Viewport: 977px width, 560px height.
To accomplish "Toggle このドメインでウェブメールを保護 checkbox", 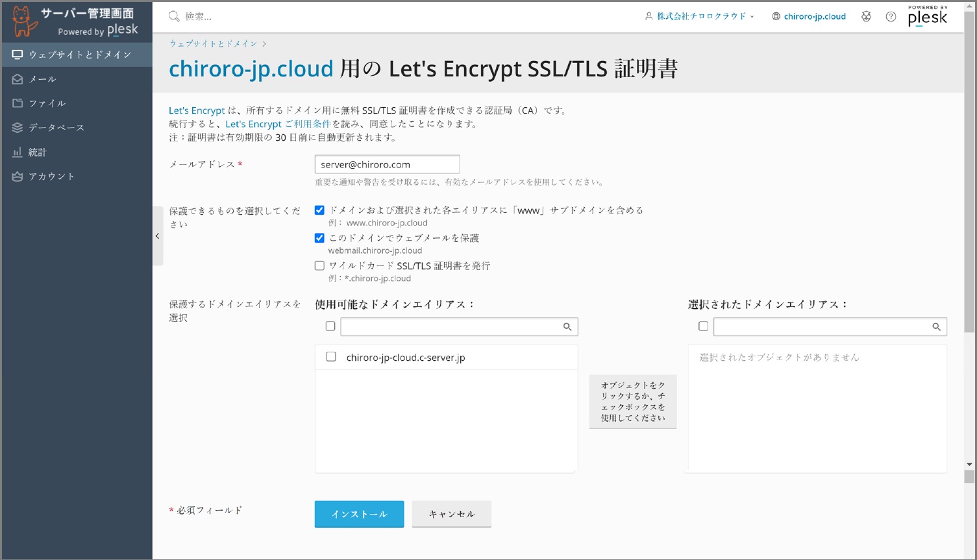I will pyautogui.click(x=319, y=238).
